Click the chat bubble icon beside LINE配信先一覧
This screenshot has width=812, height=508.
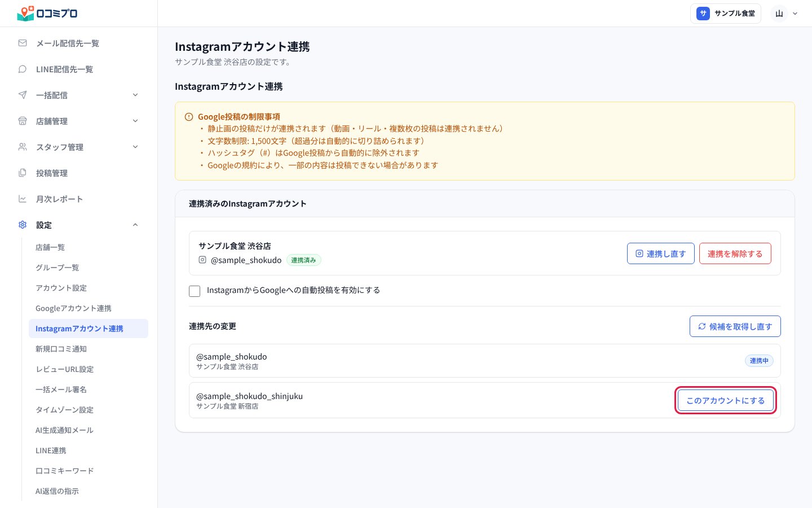[23, 69]
